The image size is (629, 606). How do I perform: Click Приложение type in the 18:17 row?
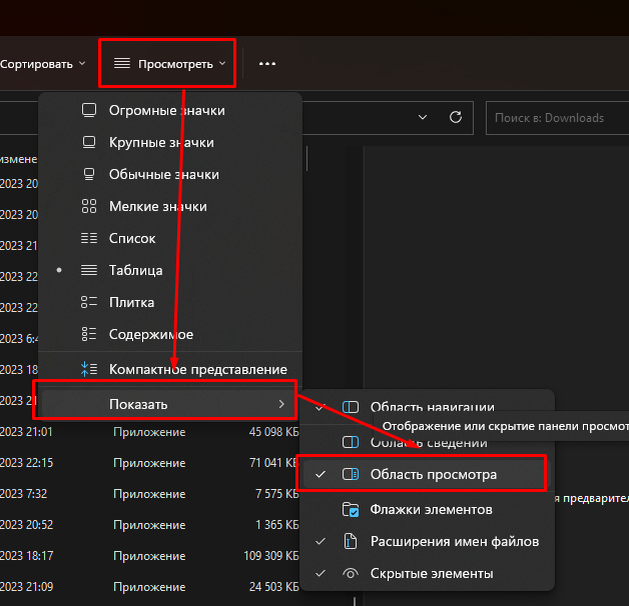(149, 556)
